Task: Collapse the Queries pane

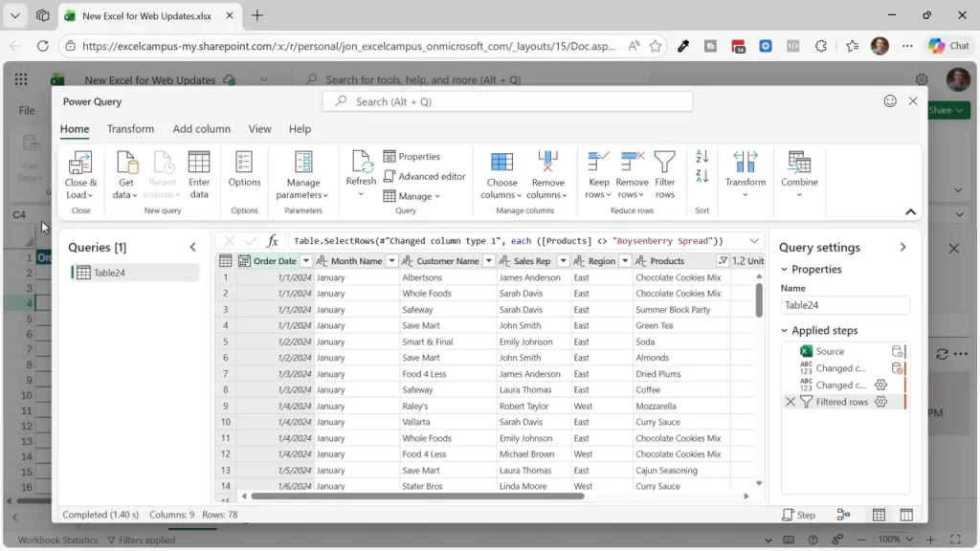Action: [x=192, y=246]
